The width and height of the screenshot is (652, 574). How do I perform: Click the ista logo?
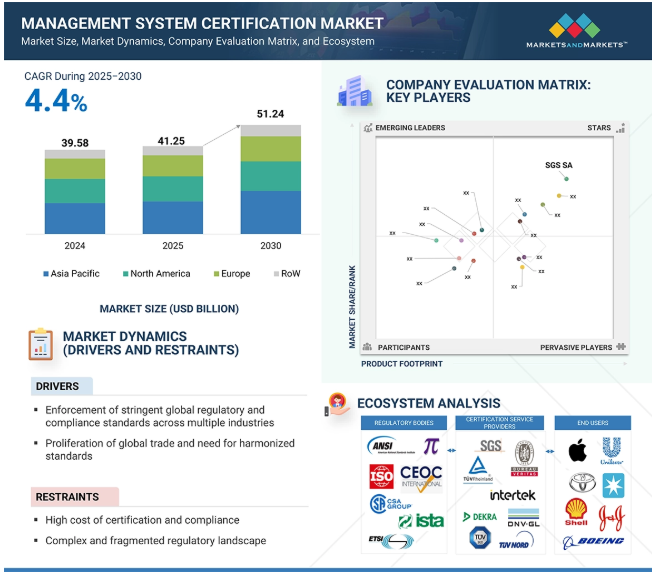421,521
